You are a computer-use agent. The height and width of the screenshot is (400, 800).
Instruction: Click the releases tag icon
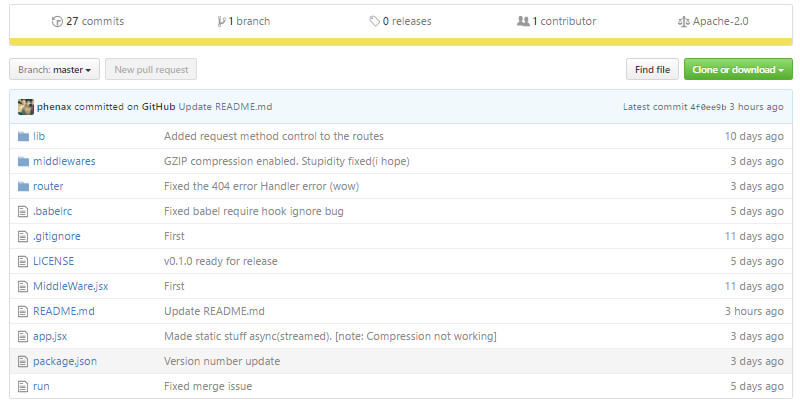[x=374, y=21]
